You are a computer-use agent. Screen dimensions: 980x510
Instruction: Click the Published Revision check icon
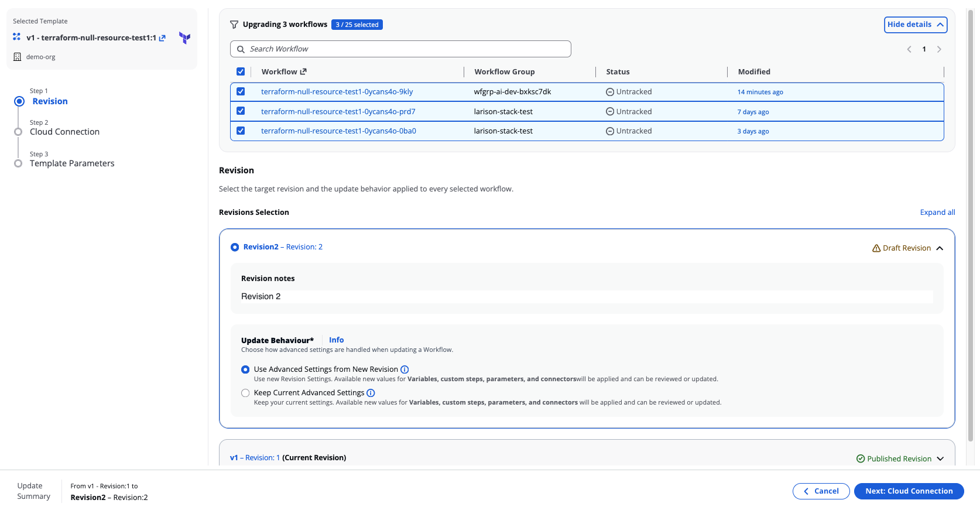point(861,458)
